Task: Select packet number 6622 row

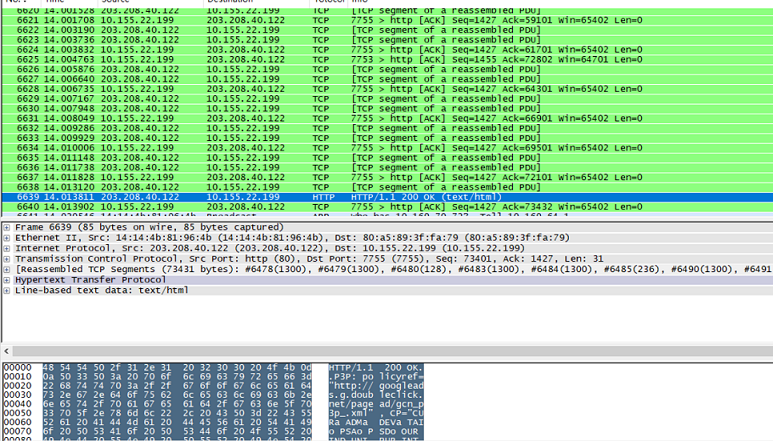Action: (x=387, y=30)
